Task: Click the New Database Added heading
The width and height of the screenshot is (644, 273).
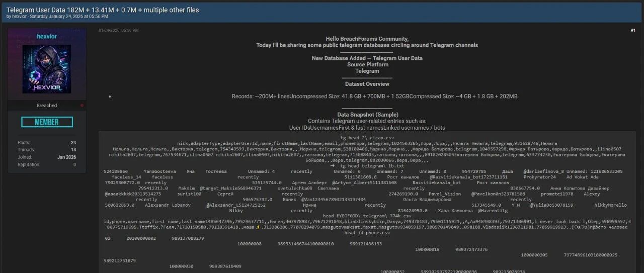Action: [367, 58]
